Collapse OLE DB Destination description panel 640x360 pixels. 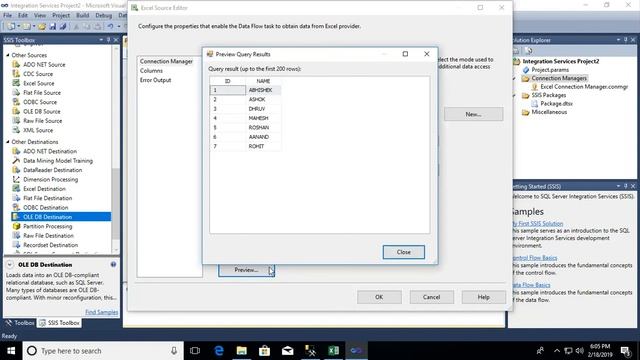coord(10,264)
